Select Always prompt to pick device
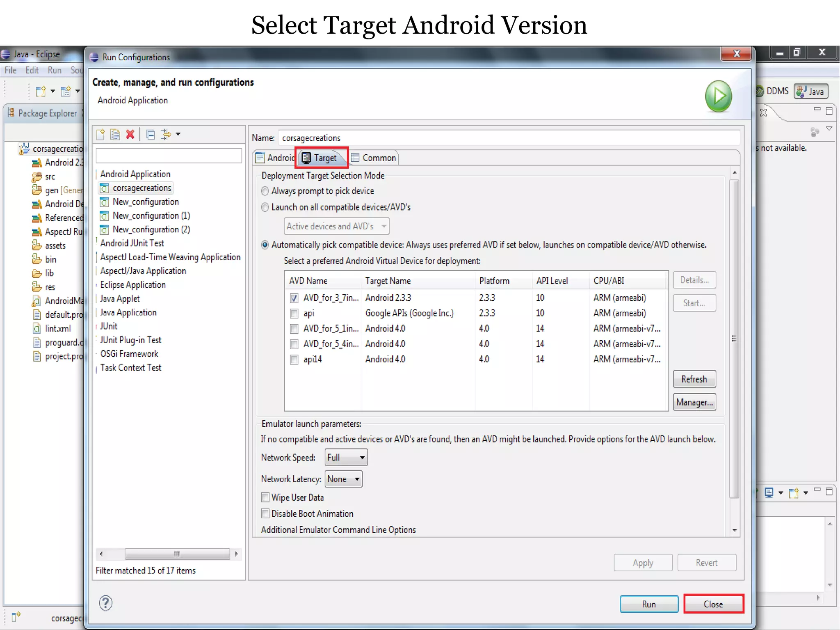This screenshot has width=840, height=630. [265, 191]
